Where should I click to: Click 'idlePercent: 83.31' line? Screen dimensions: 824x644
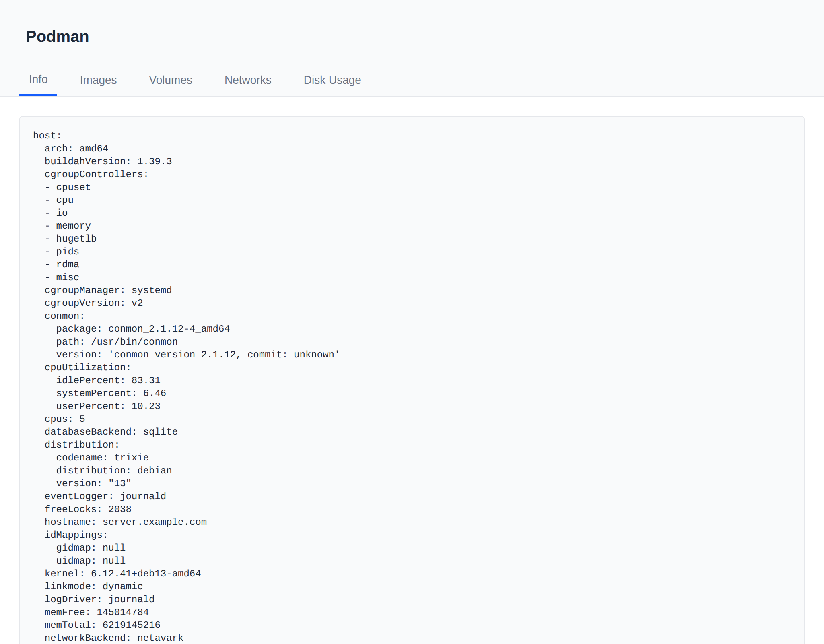pyautogui.click(x=108, y=380)
